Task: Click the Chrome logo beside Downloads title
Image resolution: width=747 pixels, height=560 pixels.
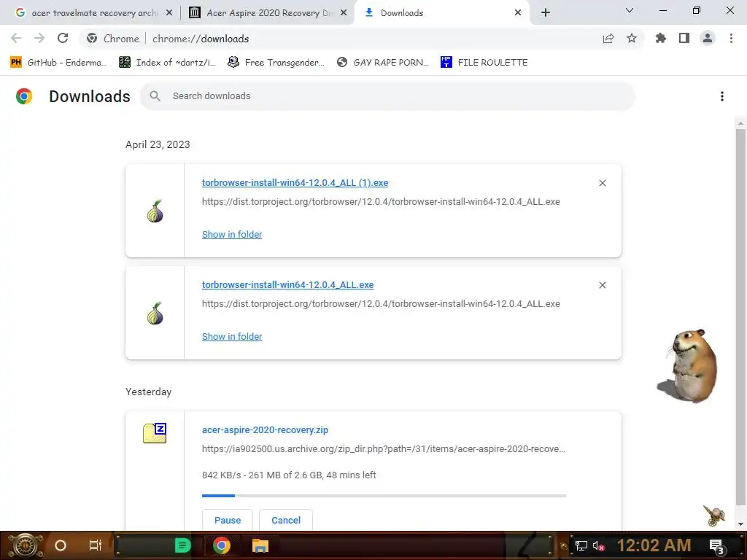Action: [x=24, y=96]
